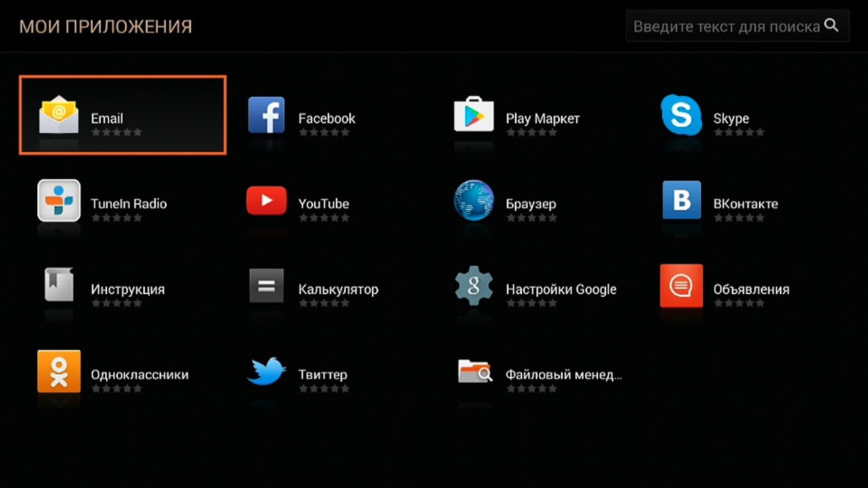Click the Браузер label
868x488 pixels.
531,204
